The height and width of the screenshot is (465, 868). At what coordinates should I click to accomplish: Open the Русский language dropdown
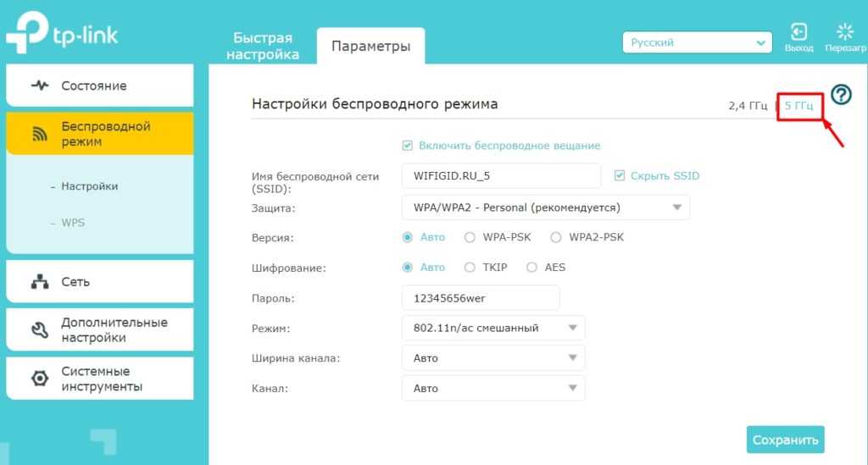point(697,42)
